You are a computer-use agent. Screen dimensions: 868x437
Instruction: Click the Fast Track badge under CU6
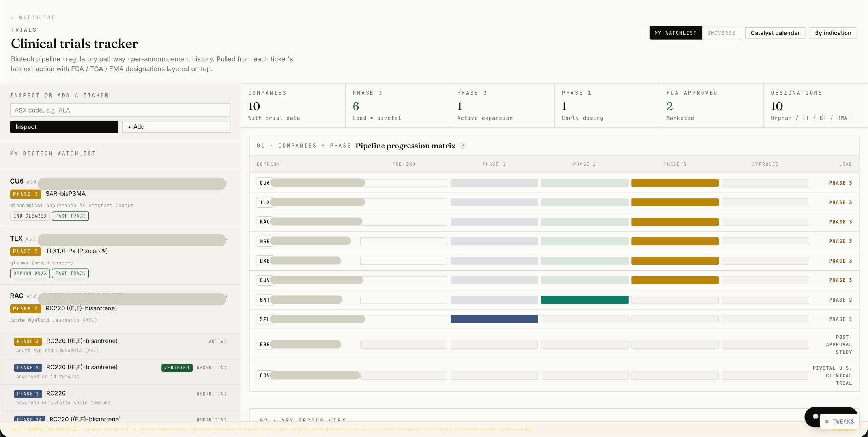tap(70, 216)
